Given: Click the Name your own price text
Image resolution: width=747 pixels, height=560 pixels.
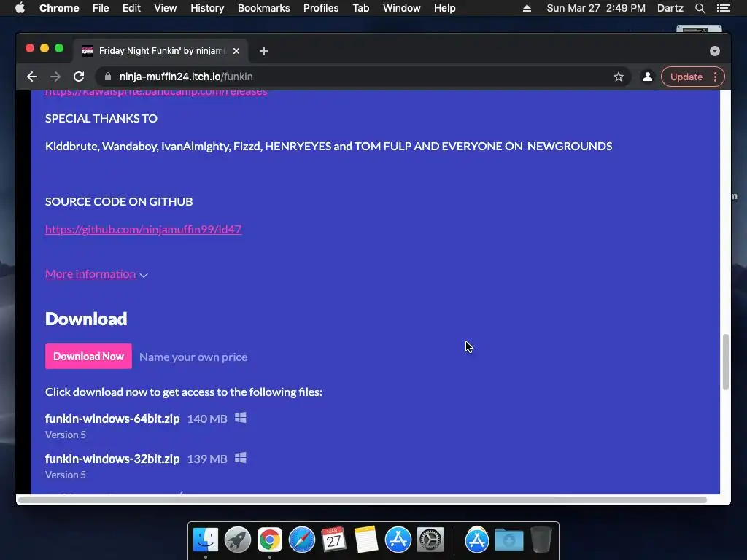Looking at the screenshot, I should pos(193,357).
